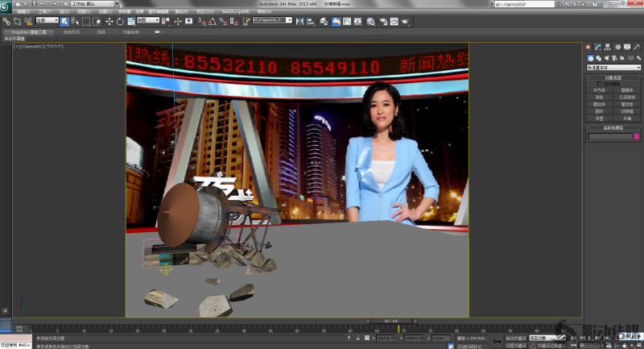
Task: Activate the Rotate transform tool
Action: pyautogui.click(x=119, y=21)
